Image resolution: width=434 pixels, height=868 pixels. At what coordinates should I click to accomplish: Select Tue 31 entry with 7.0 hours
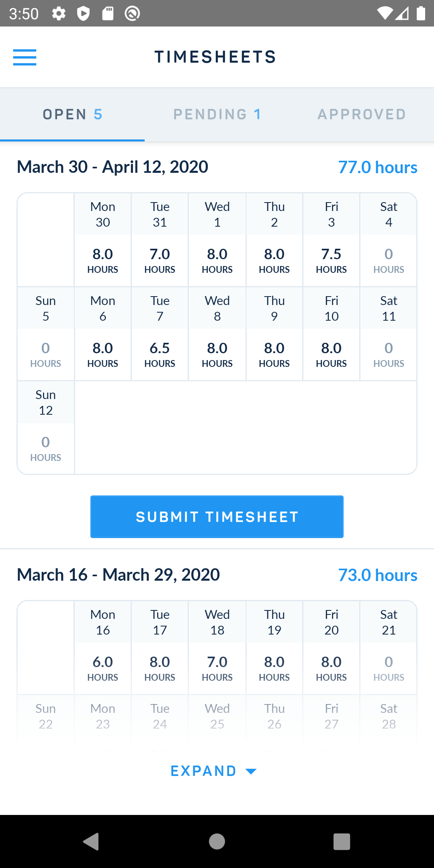coord(160,240)
